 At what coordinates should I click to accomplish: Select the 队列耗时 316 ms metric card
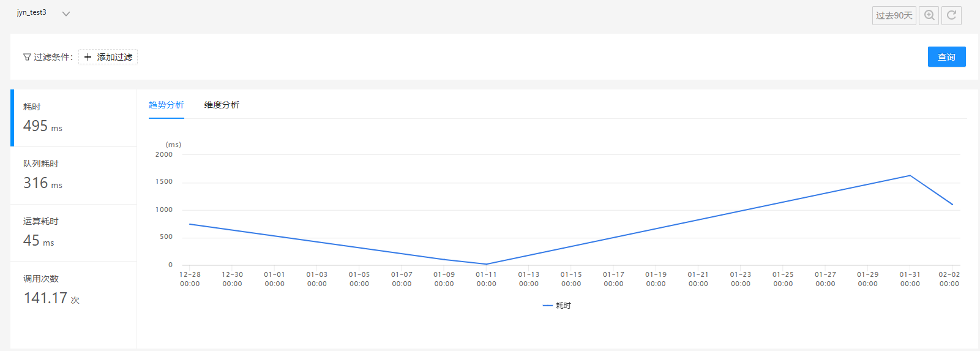click(73, 176)
